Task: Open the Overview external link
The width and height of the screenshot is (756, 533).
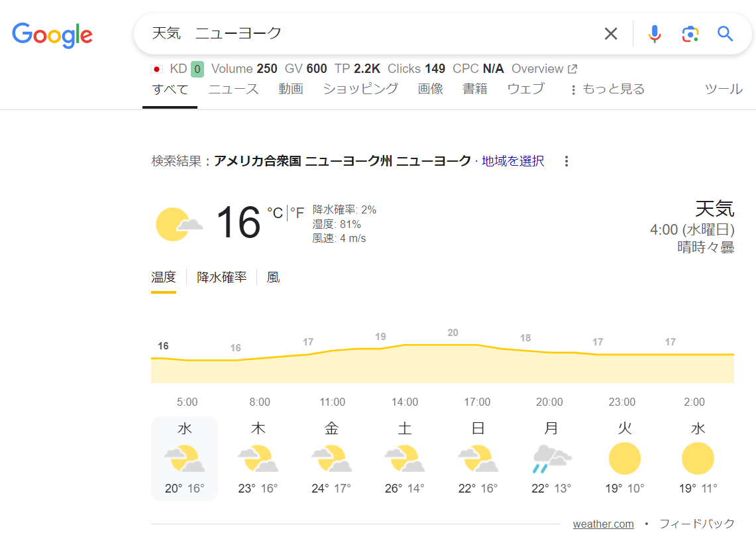Action: tap(544, 68)
